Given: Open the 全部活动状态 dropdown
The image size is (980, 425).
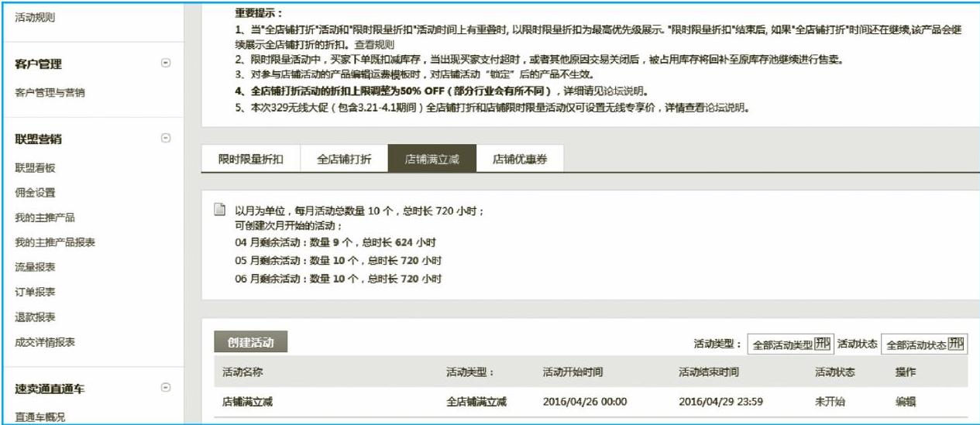Looking at the screenshot, I should pos(925,344).
